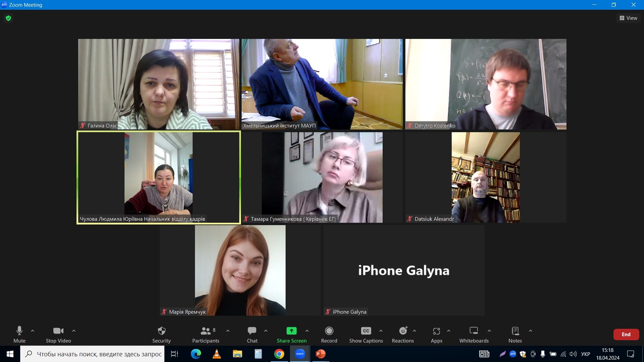
Task: Open the Security shield icon
Action: pyautogui.click(x=161, y=331)
